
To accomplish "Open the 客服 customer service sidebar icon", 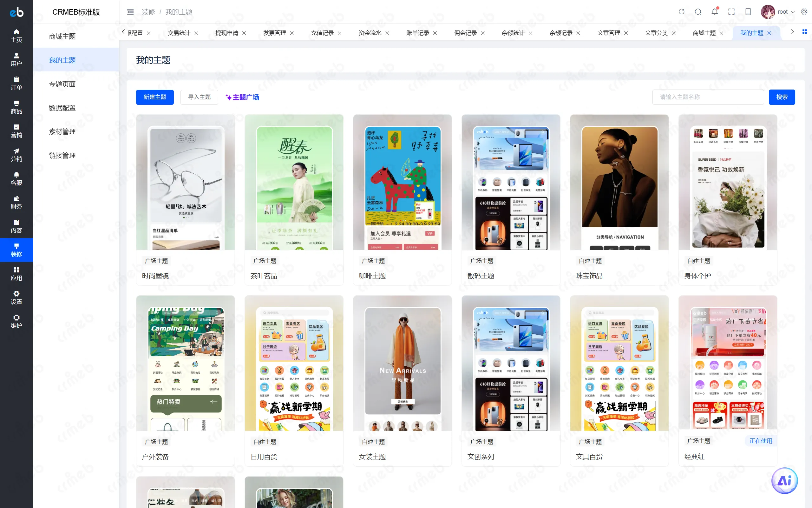I will click(16, 179).
